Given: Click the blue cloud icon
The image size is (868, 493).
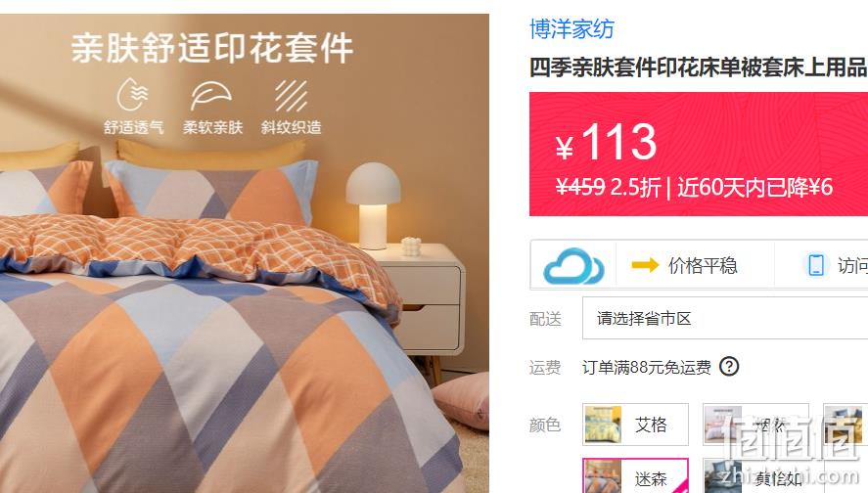Looking at the screenshot, I should coord(573,265).
